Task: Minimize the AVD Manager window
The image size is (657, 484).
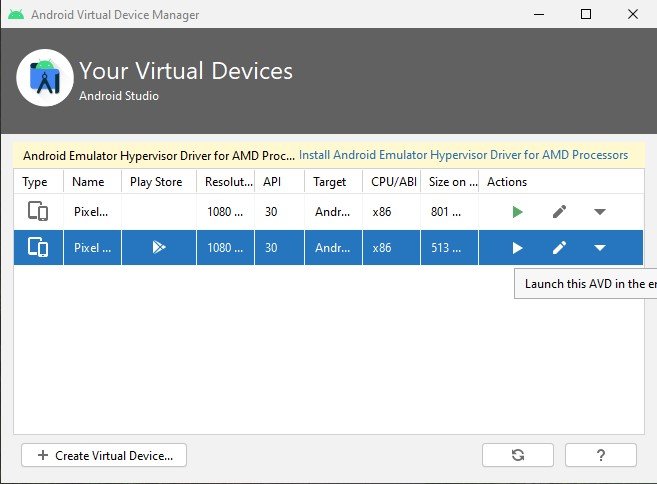Action: pos(539,14)
